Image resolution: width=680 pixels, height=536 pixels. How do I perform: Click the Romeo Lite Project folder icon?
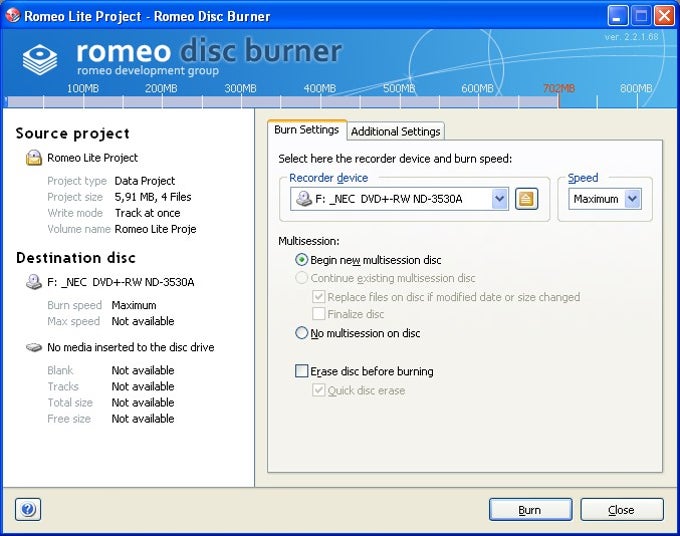(34, 158)
